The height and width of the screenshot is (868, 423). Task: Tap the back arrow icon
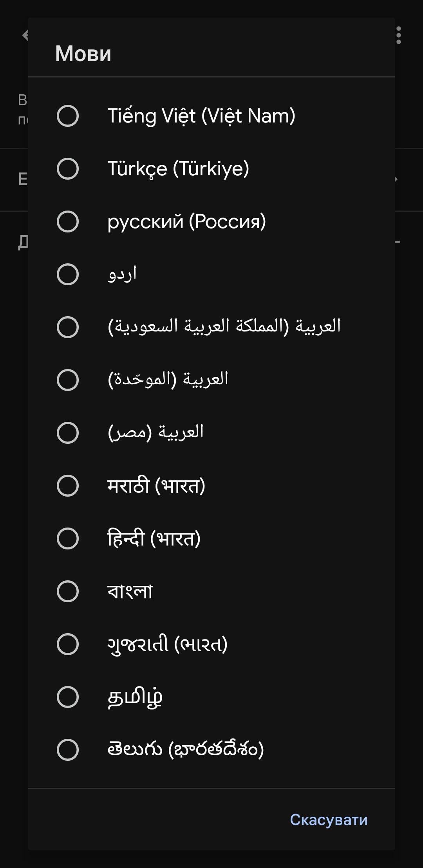point(25,35)
